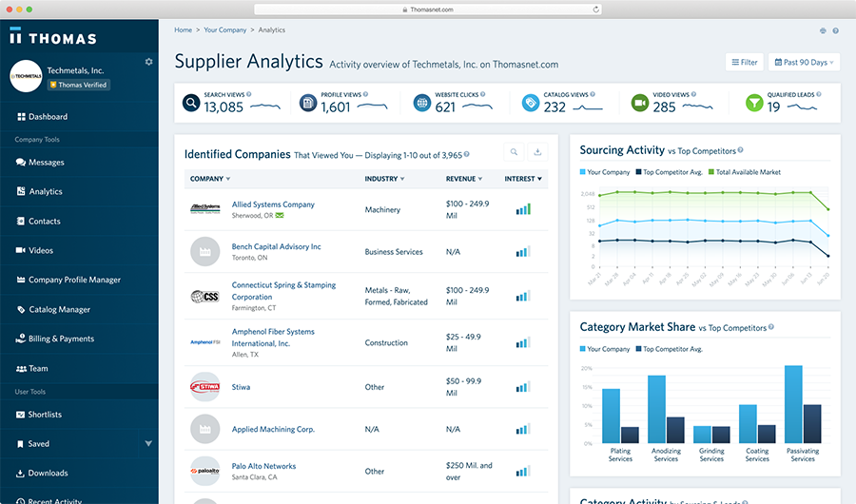Click the info icon beside Qualified Leads

click(819, 94)
